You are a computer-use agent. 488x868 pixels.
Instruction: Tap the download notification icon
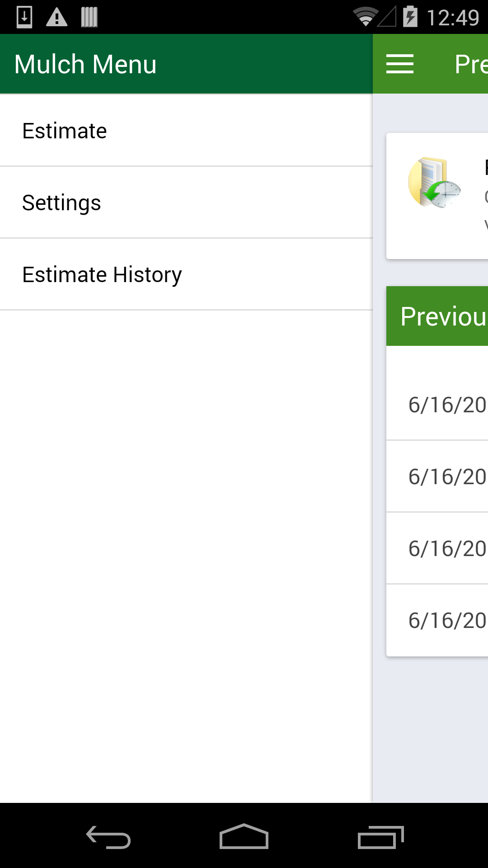[x=24, y=17]
